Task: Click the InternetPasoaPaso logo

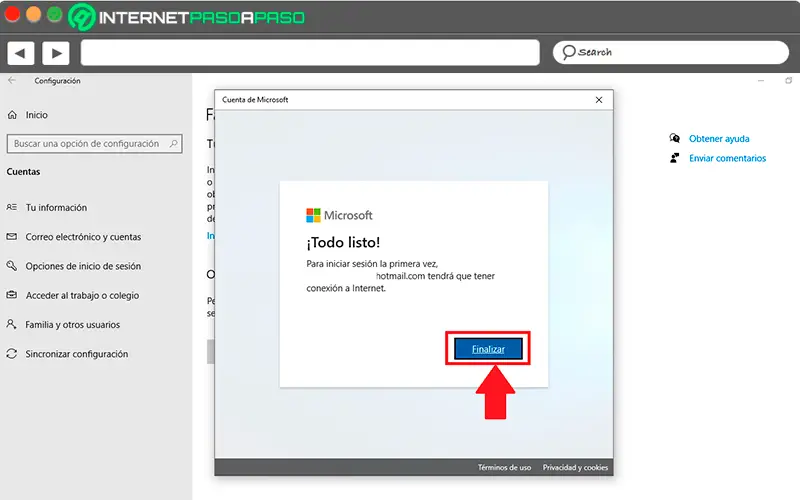Action: tap(187, 17)
